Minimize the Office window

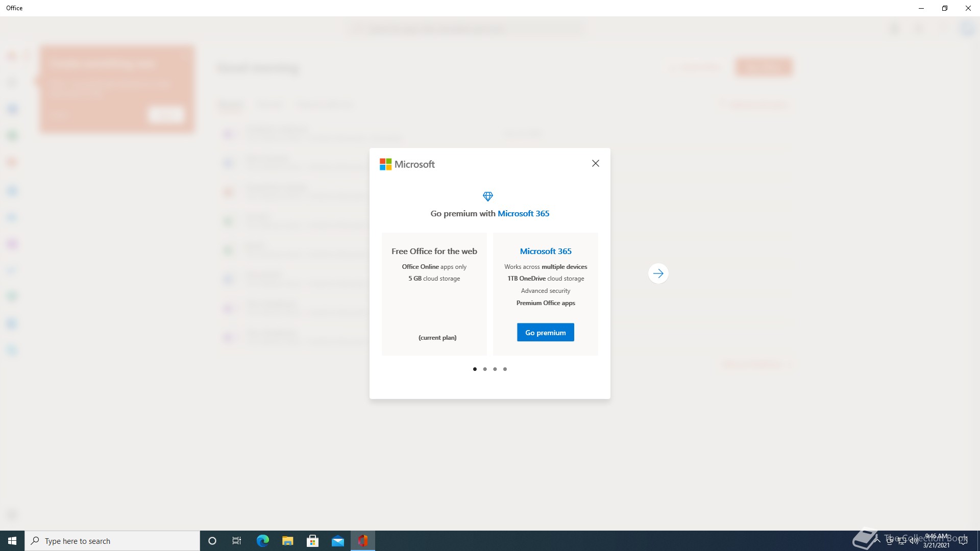[x=921, y=8]
